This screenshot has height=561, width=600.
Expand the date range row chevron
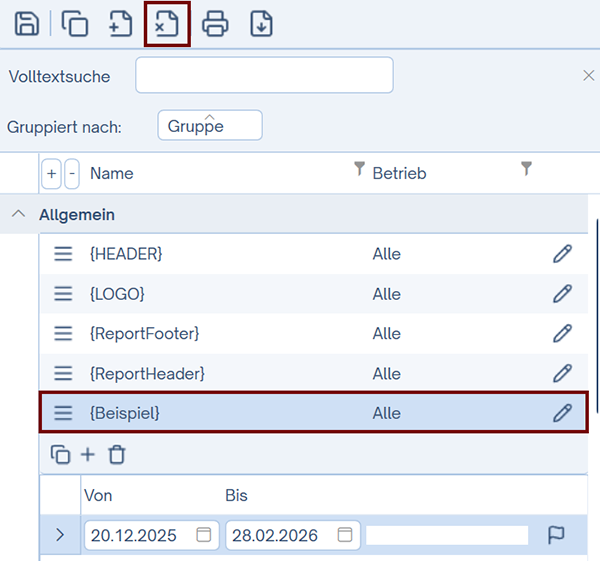[59, 535]
